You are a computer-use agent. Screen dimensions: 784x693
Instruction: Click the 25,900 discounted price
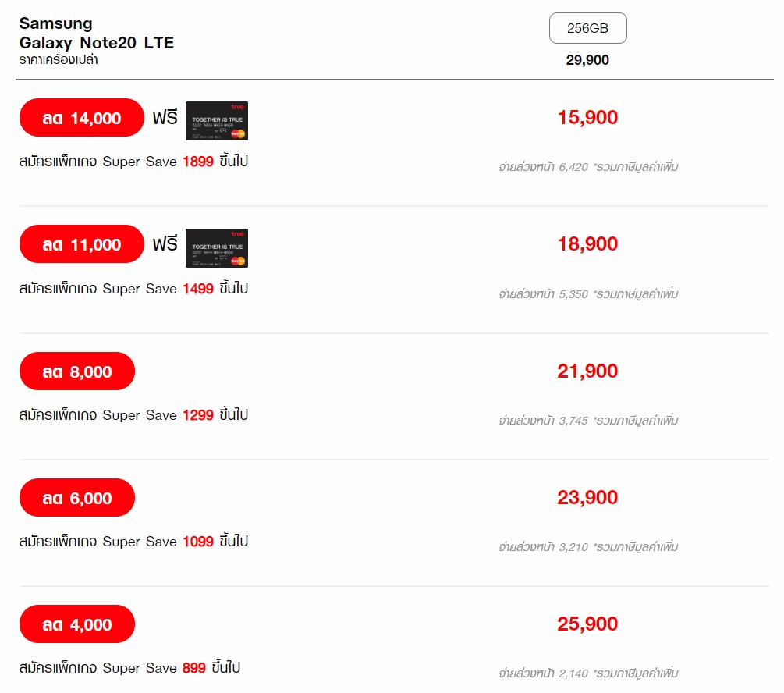(587, 624)
